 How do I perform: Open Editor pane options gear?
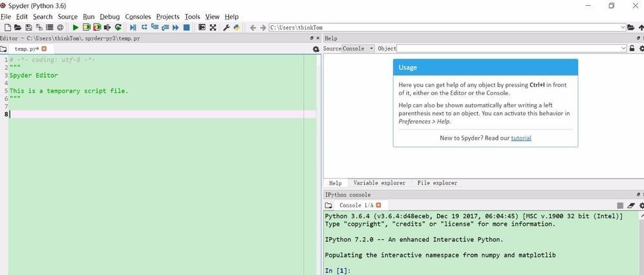coord(316,49)
